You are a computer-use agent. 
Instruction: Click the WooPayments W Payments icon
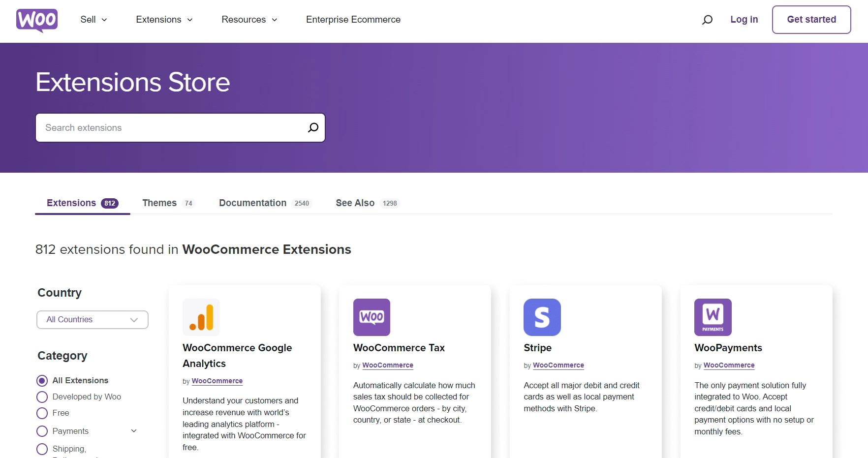point(713,317)
